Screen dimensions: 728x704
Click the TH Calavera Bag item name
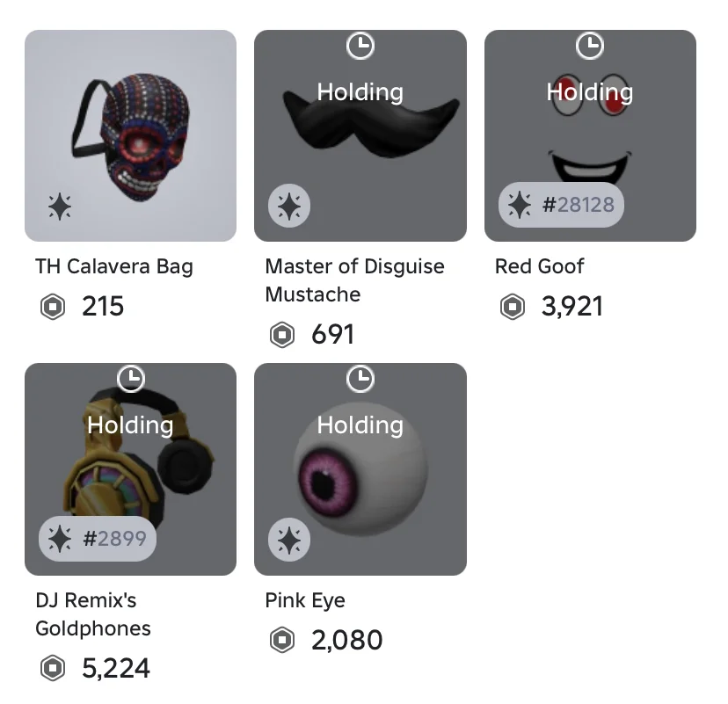[114, 267]
